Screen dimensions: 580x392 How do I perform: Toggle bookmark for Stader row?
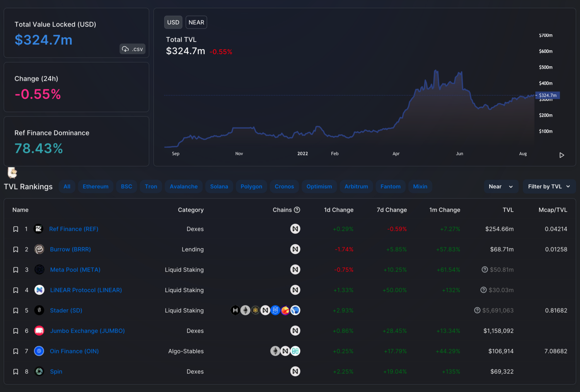pyautogui.click(x=16, y=310)
